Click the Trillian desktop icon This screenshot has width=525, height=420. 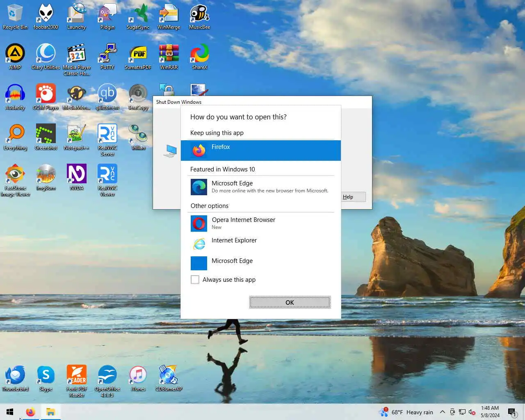138,137
